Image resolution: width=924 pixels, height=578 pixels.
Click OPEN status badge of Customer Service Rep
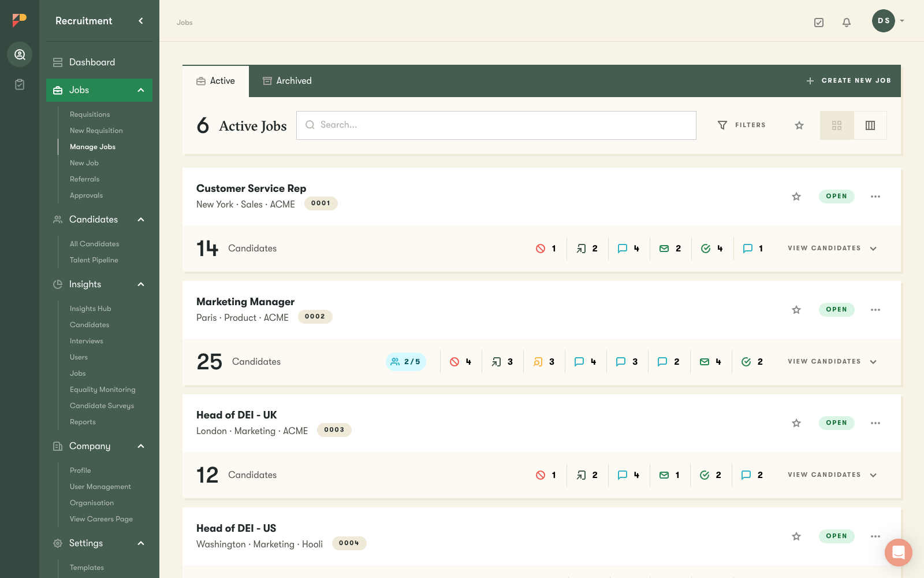[836, 197]
